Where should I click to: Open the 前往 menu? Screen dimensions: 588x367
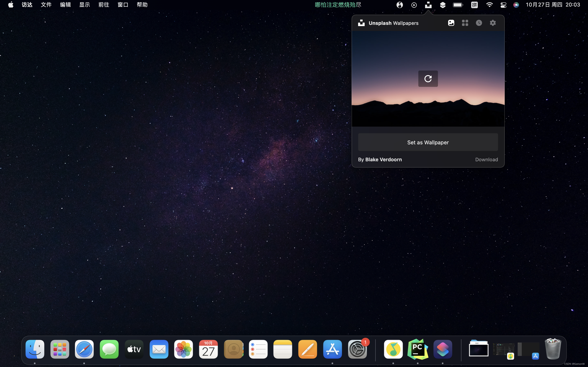click(104, 5)
